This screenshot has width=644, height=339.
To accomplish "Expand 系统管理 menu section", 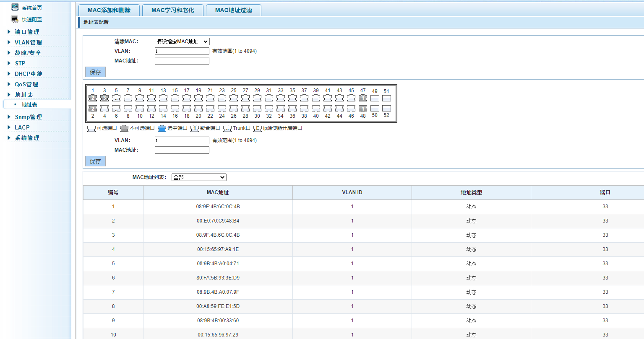I will pos(27,138).
